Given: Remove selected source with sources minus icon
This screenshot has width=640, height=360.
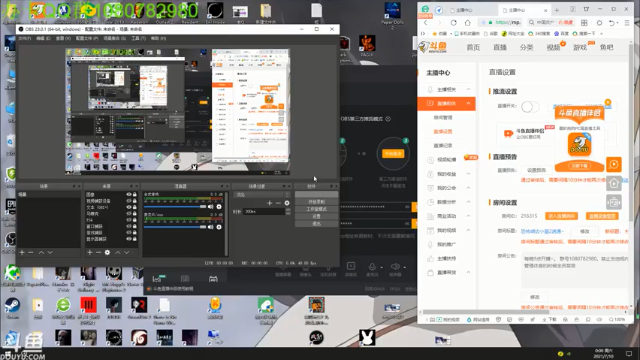Looking at the screenshot, I should tap(98, 253).
